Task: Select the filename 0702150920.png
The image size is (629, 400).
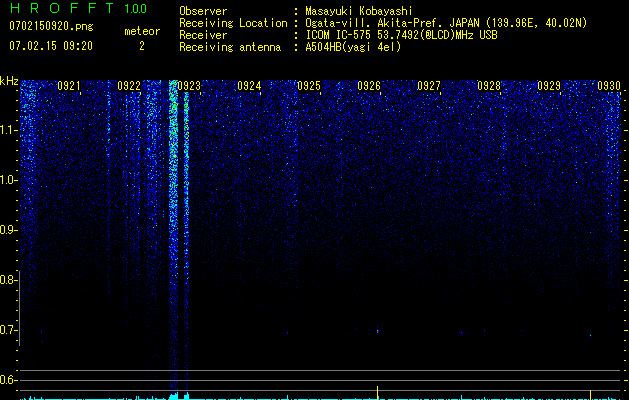Action: (x=51, y=26)
